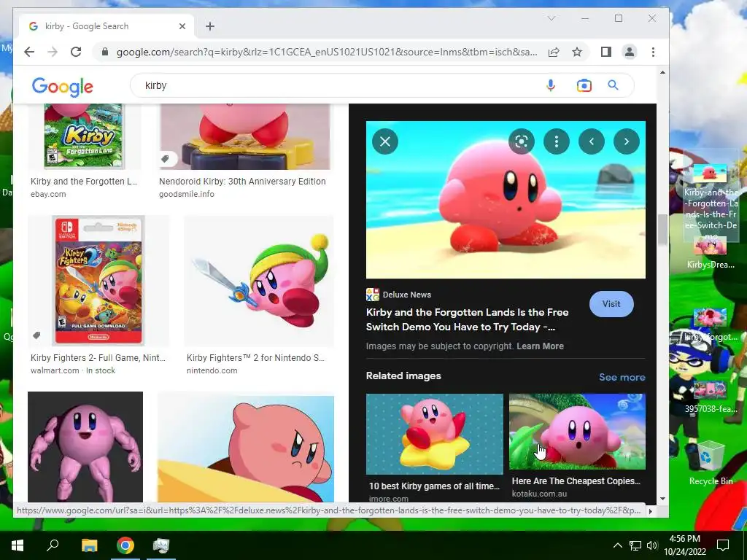
Task: Select Nendoroid Kirby 30th Anniversary image
Action: [x=245, y=136]
